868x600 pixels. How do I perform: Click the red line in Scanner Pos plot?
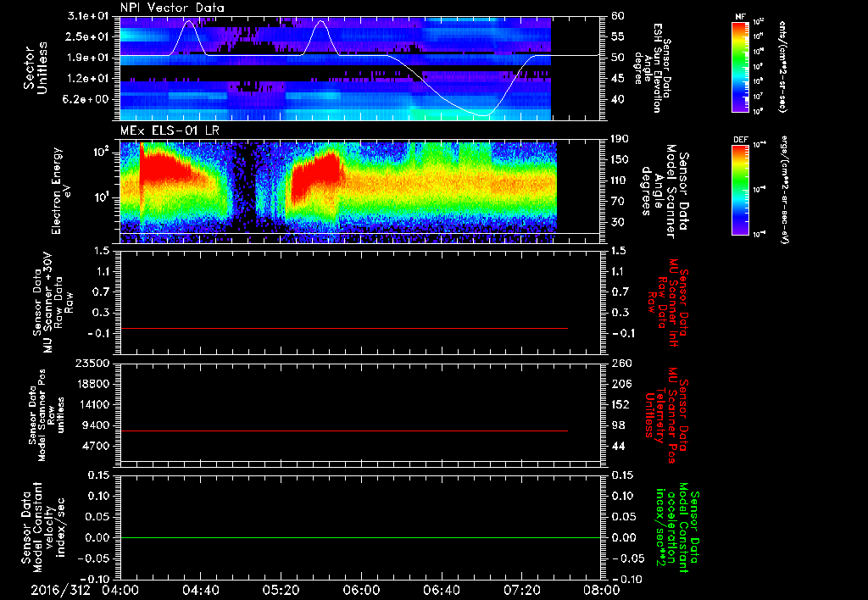(344, 431)
